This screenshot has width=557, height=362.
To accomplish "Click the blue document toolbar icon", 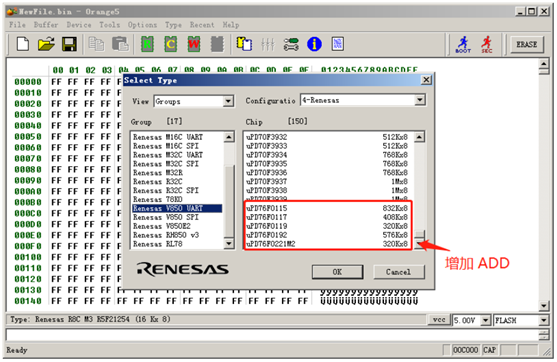I will coord(337,44).
